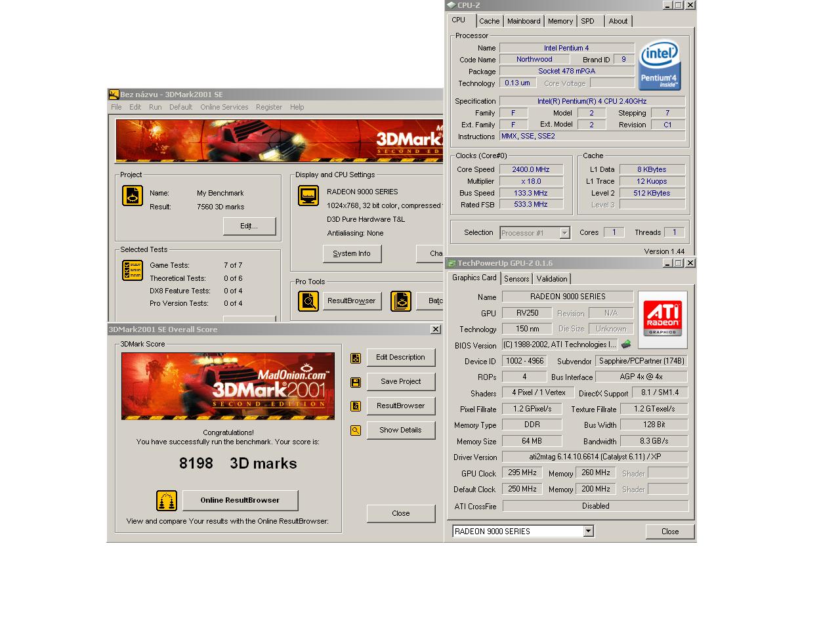
Task: Click the CPU-Z Specification field
Action: click(592, 101)
